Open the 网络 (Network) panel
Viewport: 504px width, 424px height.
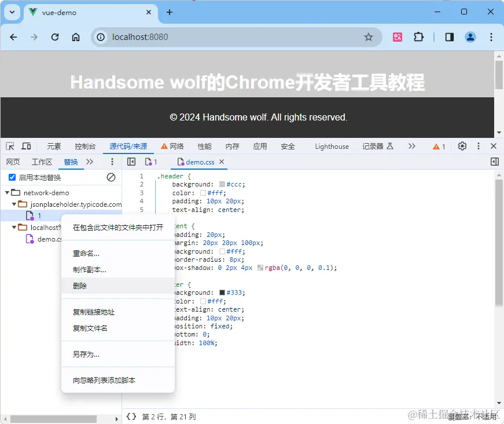(x=172, y=147)
